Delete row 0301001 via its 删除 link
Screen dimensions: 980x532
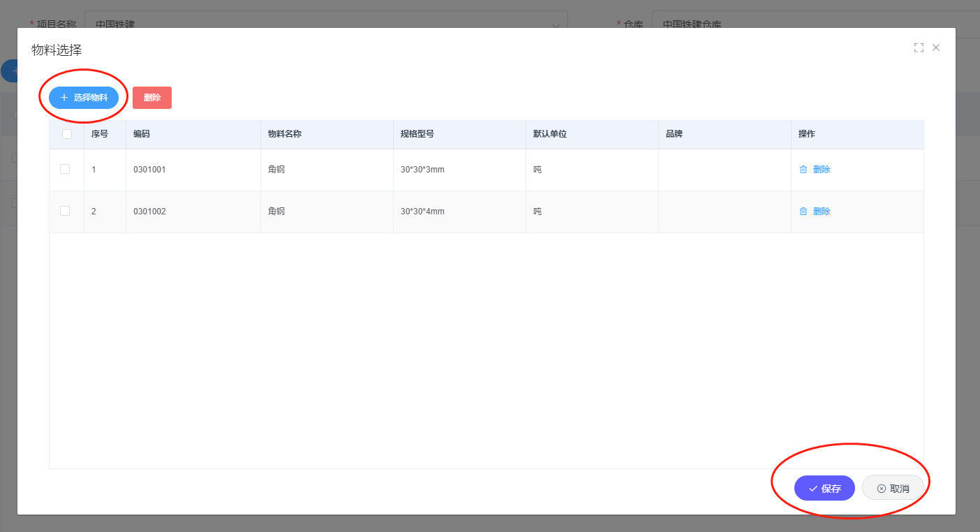point(815,170)
